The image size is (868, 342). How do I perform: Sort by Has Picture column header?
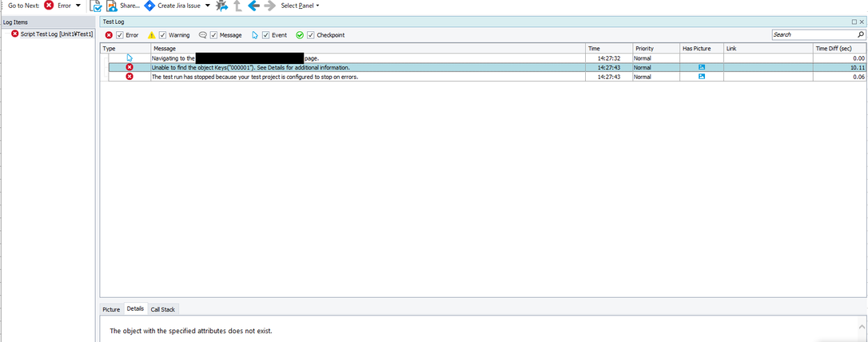pyautogui.click(x=702, y=49)
